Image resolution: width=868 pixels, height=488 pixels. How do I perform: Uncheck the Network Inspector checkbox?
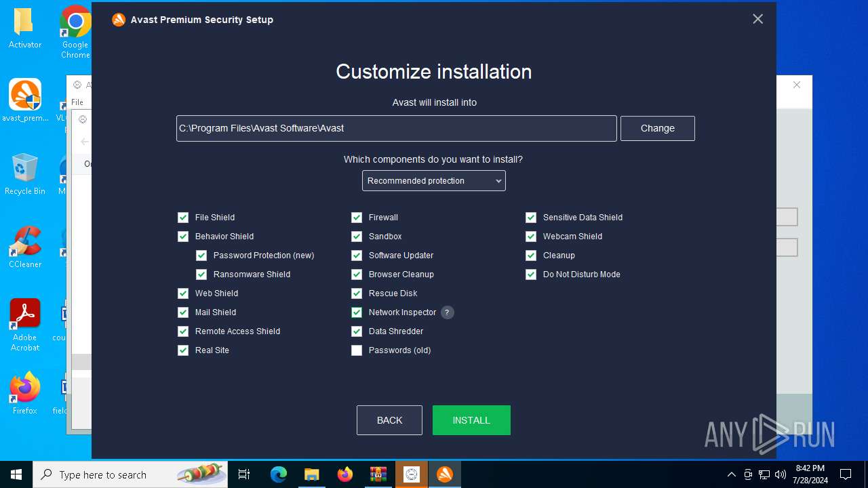point(357,312)
